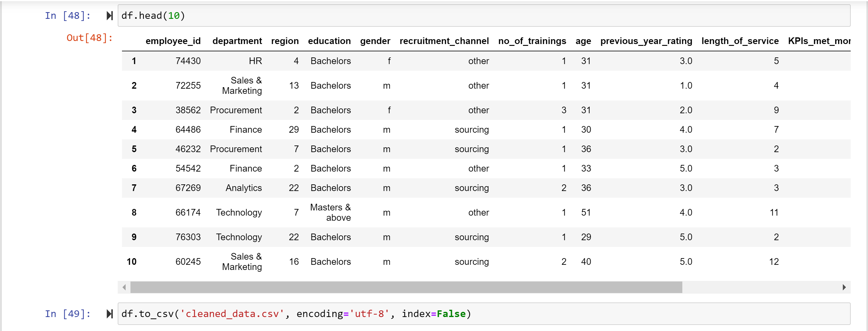Screen dimensions: 868x331
Task: Run the df.head(10) code cell
Action: coord(109,15)
